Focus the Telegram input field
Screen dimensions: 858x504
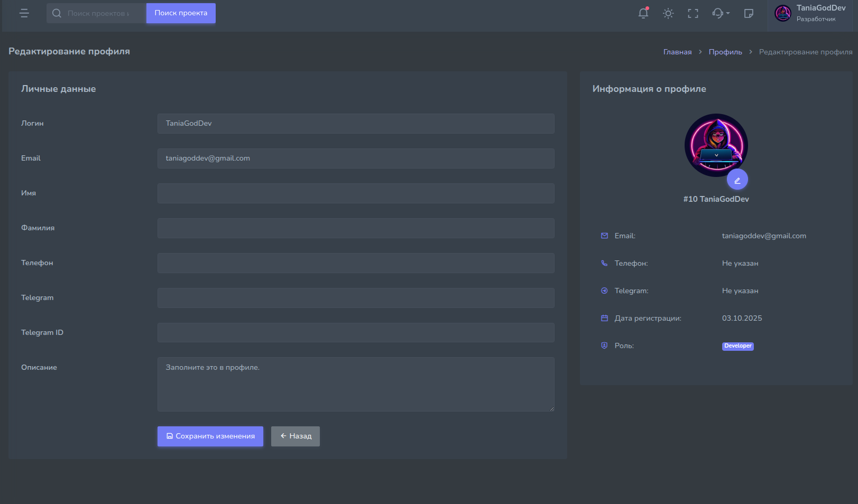(356, 298)
